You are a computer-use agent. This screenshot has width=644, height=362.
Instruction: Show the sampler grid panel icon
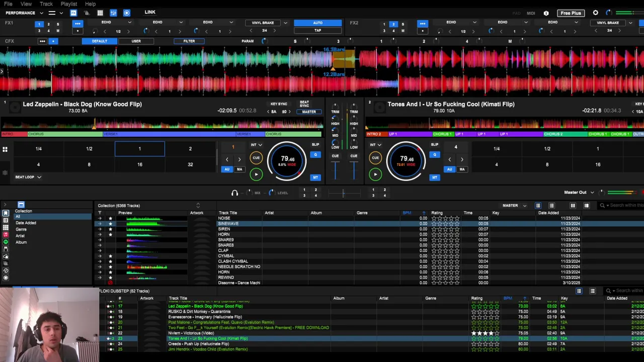point(100,13)
